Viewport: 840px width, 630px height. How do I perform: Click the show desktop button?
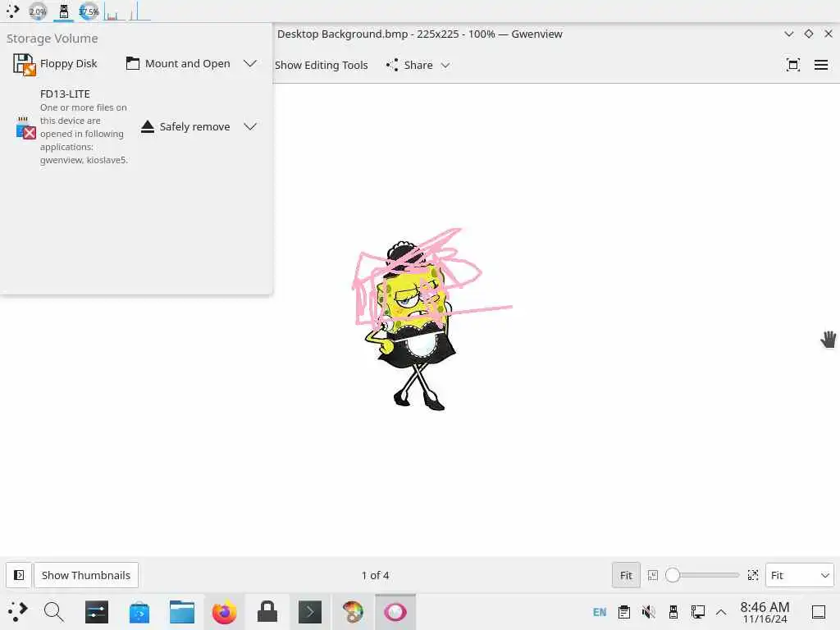819,612
